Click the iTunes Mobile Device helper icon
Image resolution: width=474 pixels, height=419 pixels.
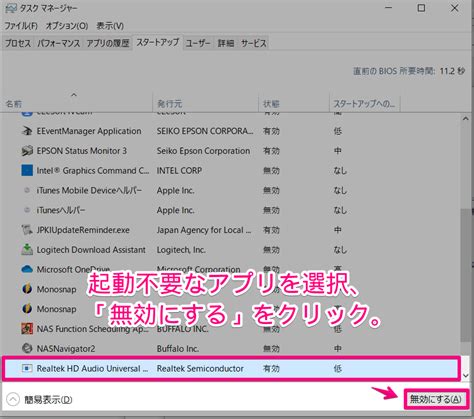27,190
